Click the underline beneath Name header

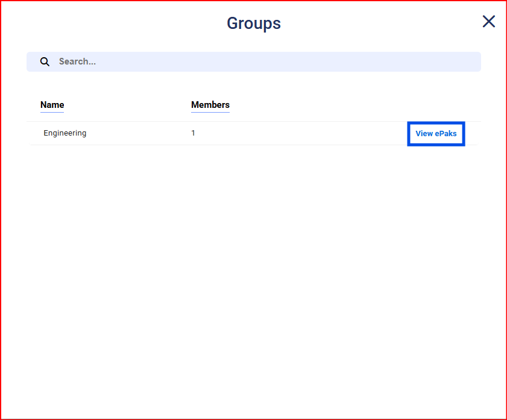[x=52, y=112]
